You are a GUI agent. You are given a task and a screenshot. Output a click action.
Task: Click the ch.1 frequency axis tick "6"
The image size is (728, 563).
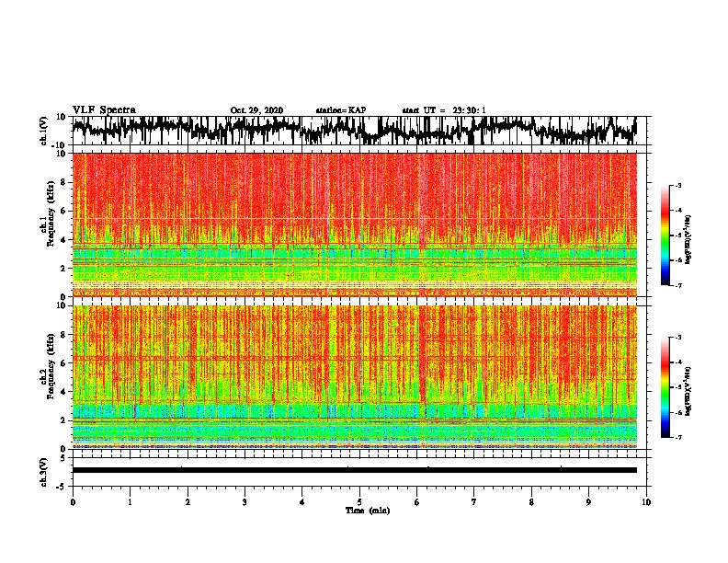coord(63,211)
